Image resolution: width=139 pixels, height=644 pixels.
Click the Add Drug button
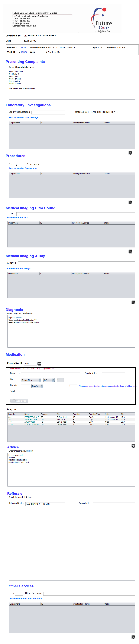(x=19, y=401)
